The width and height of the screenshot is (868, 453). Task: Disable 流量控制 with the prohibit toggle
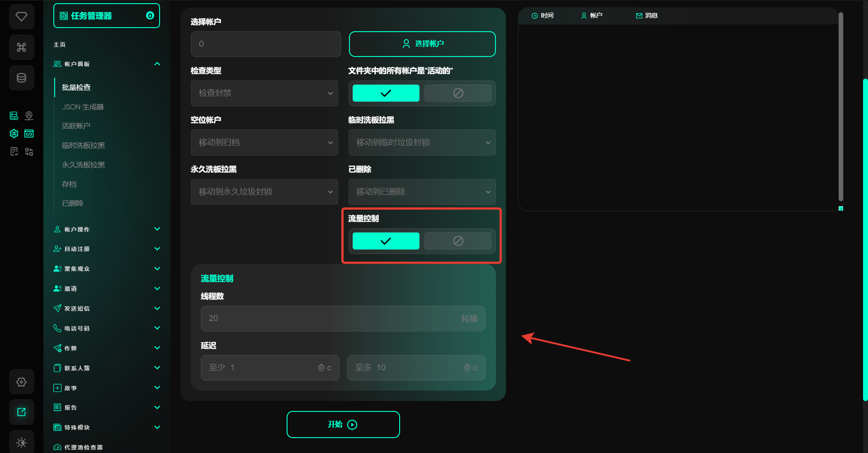pyautogui.click(x=458, y=241)
